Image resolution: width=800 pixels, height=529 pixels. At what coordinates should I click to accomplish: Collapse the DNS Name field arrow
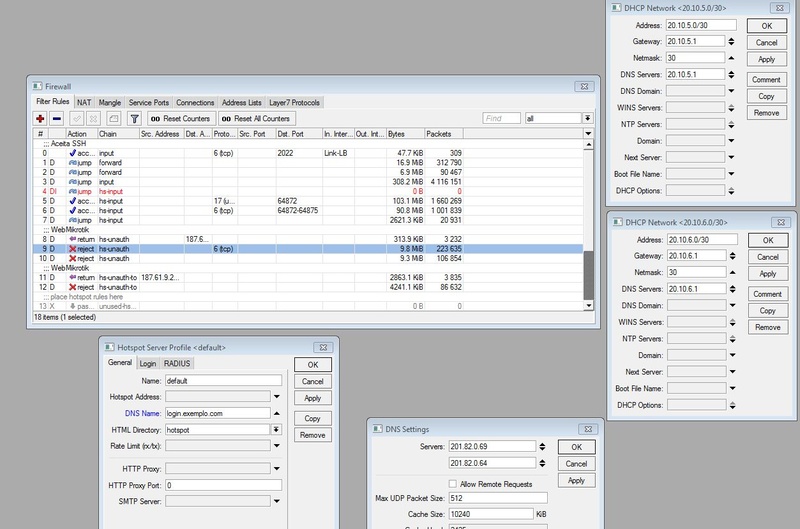click(x=276, y=412)
